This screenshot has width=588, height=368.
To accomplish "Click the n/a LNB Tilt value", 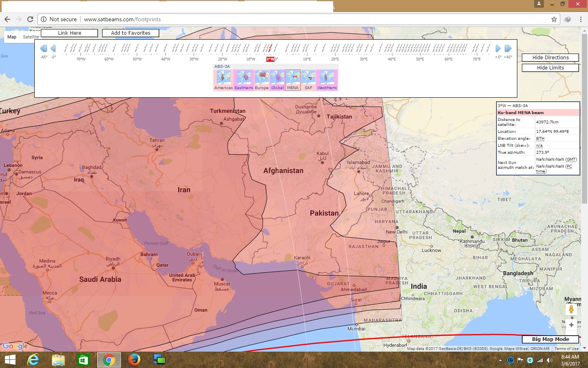I will (539, 146).
